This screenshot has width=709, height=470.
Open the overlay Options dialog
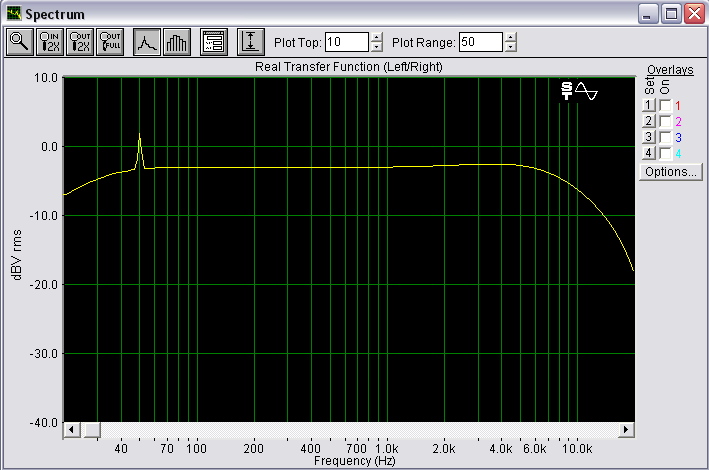[x=670, y=172]
